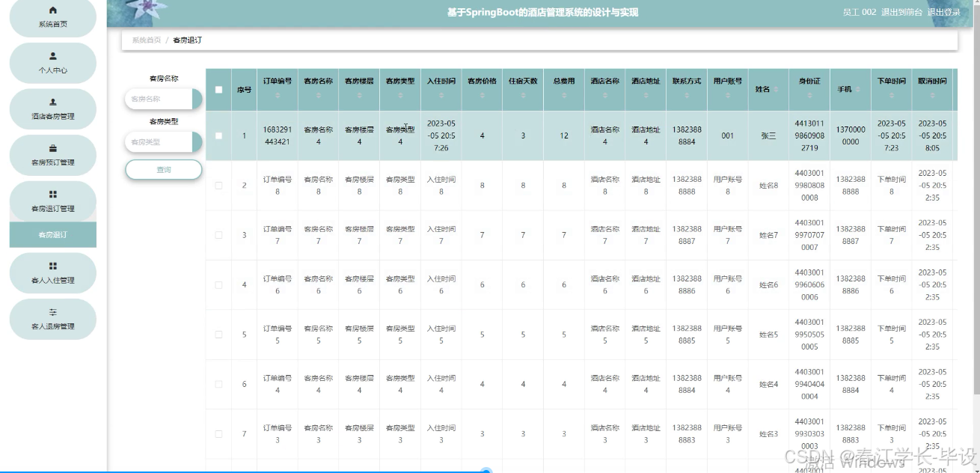Click the 查询 search button
980x473 pixels.
click(164, 170)
